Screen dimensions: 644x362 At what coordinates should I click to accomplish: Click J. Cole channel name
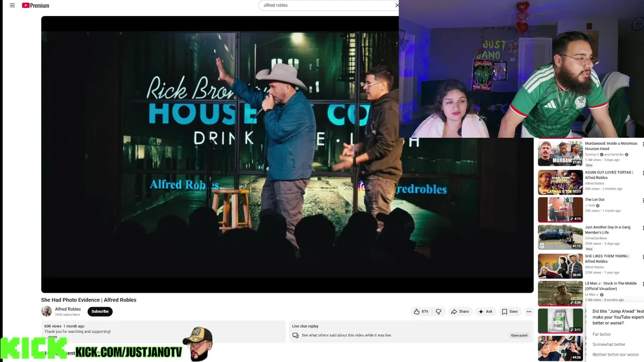pos(590,206)
